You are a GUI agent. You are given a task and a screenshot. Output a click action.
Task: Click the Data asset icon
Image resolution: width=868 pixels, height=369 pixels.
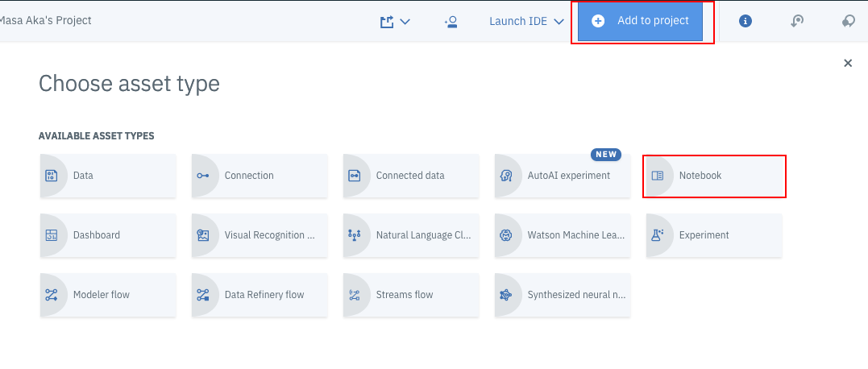tap(51, 176)
